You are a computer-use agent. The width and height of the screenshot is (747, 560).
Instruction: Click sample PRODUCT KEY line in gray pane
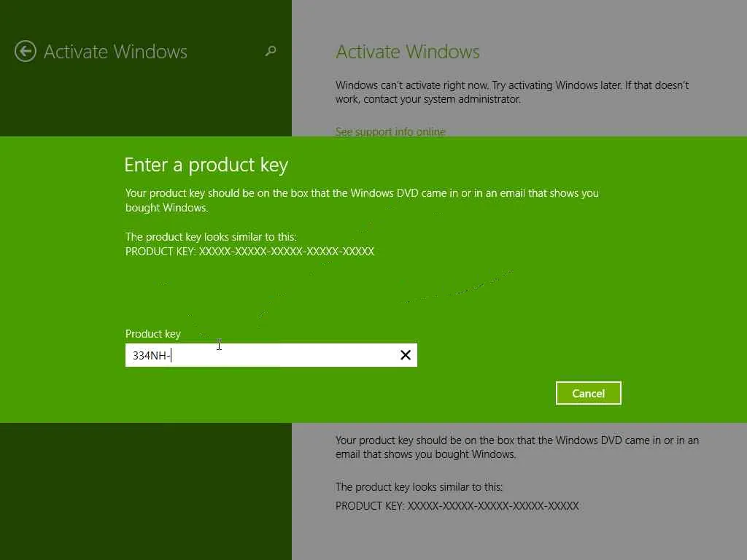457,506
